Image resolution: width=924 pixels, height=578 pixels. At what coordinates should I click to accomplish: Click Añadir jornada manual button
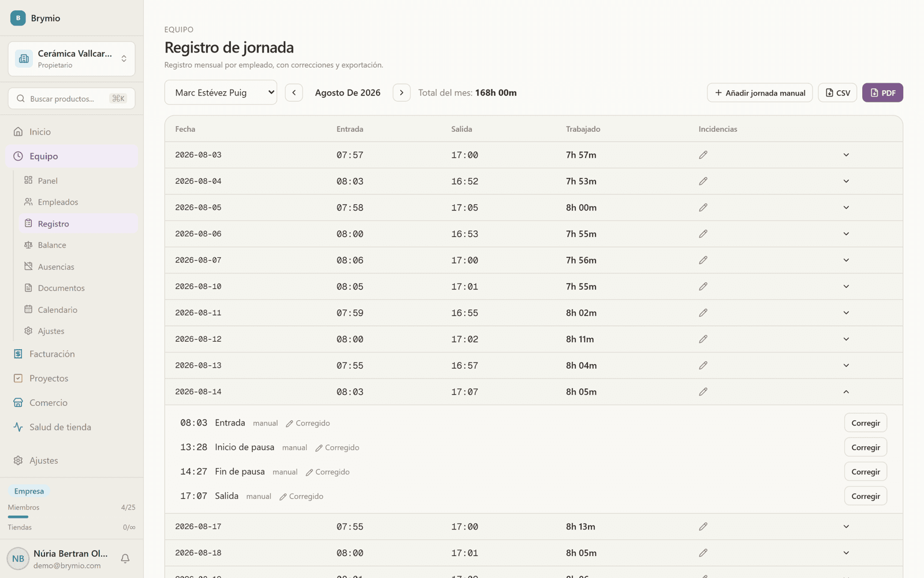coord(760,92)
